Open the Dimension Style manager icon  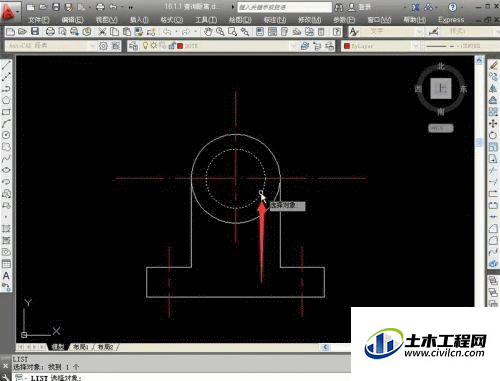(434, 32)
